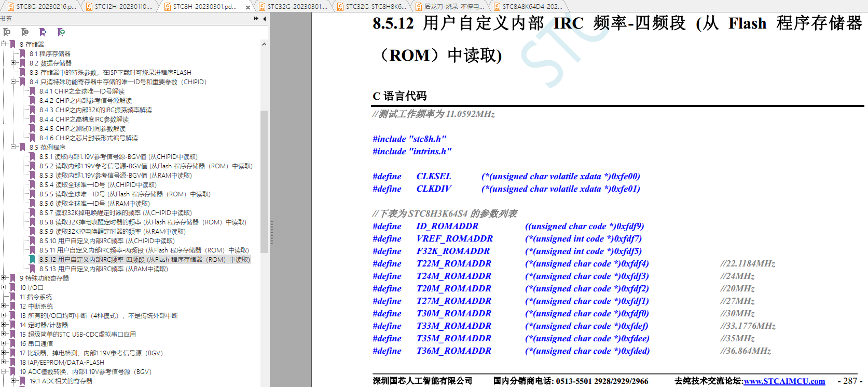
Task: Click the bookmark icon beside 8.5.1 读取内部1.19V
Action: coord(32,157)
